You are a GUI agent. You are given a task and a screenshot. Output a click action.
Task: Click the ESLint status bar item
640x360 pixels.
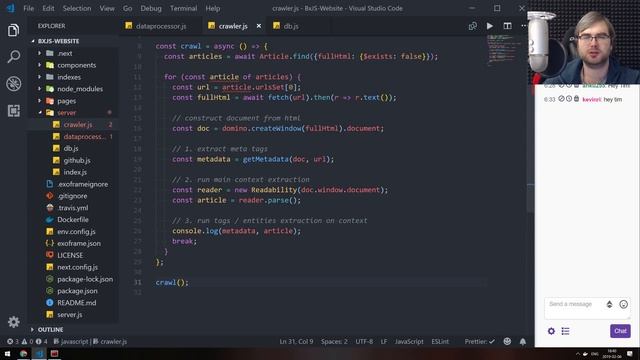click(x=440, y=342)
